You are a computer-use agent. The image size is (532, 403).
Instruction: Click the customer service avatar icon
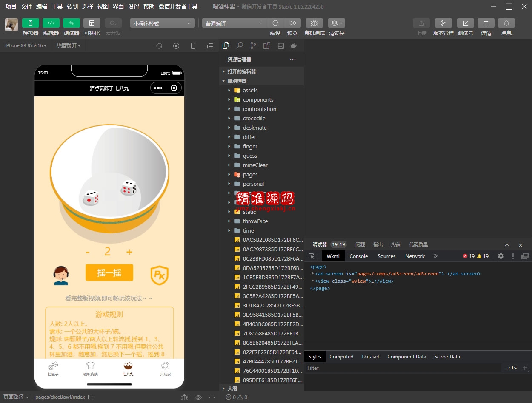pyautogui.click(x=61, y=275)
